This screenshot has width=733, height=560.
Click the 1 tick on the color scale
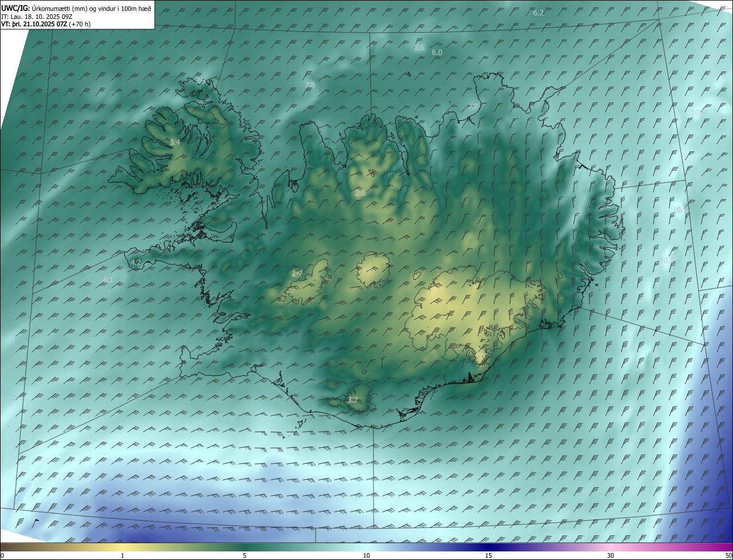(x=123, y=555)
